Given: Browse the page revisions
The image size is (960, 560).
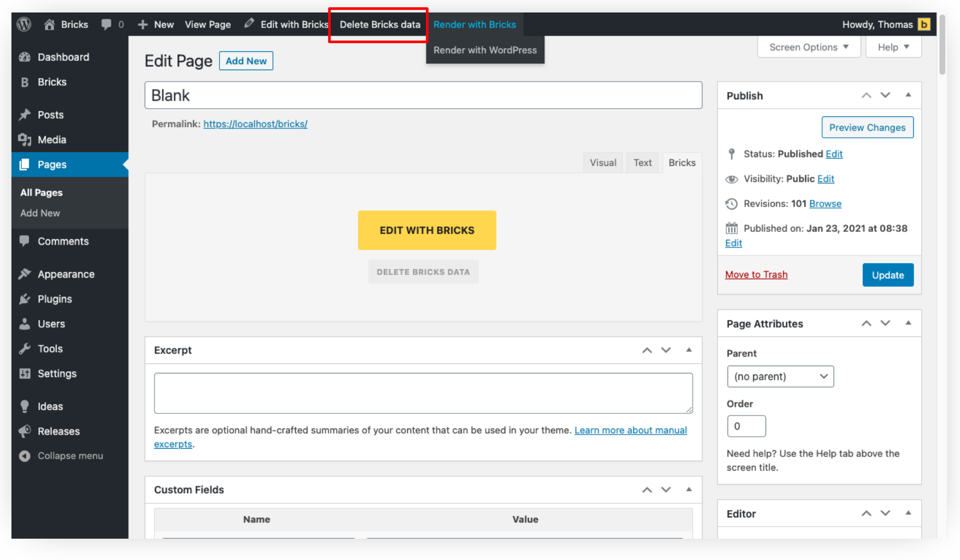Looking at the screenshot, I should (825, 204).
